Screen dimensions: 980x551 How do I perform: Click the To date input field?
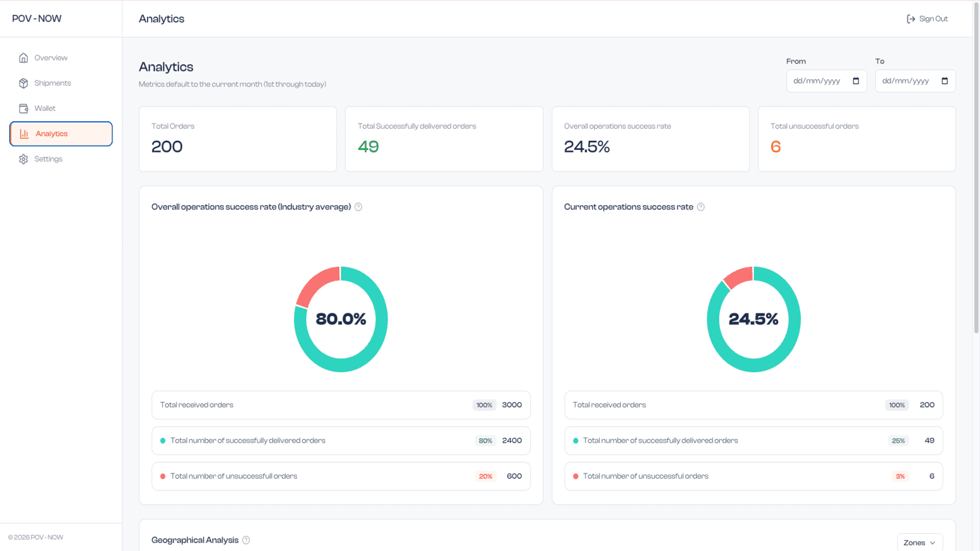pos(915,81)
